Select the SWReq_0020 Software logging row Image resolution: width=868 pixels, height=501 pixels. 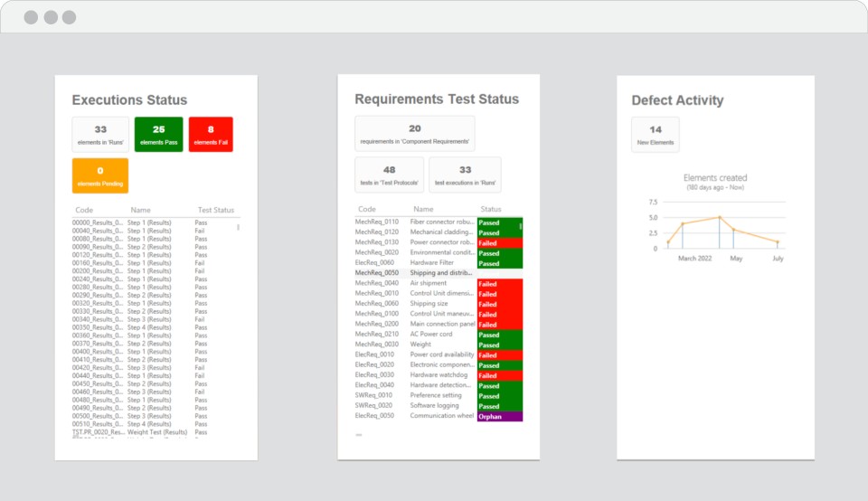(439, 405)
